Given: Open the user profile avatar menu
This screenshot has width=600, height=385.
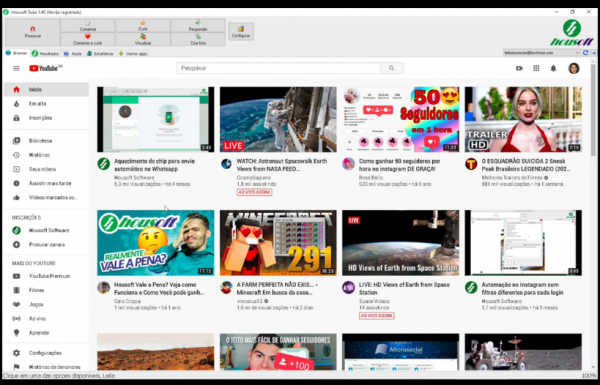Looking at the screenshot, I should tap(574, 69).
